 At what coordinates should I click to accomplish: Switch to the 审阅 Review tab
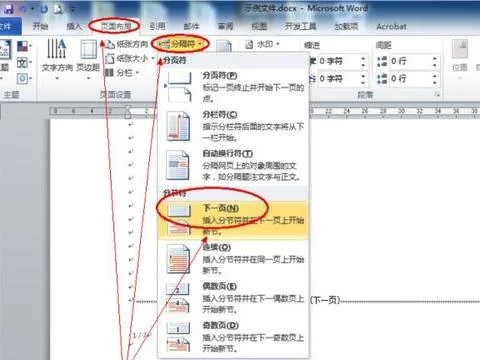pos(225,26)
